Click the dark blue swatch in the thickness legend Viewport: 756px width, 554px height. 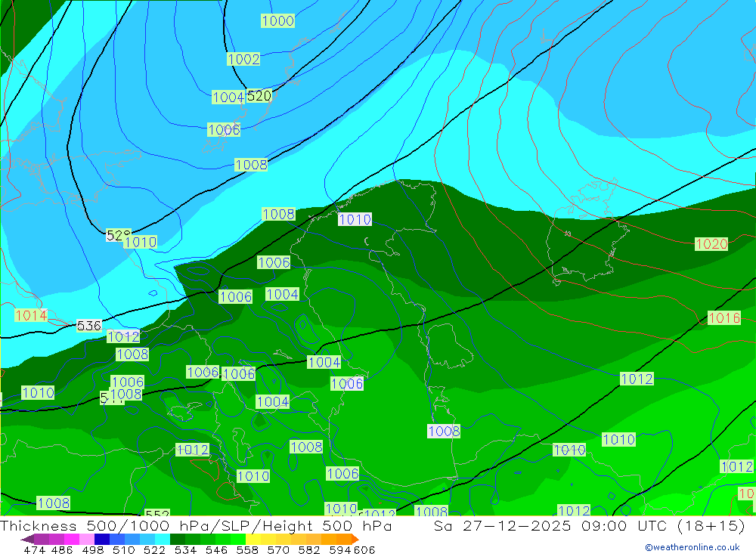tap(102, 539)
